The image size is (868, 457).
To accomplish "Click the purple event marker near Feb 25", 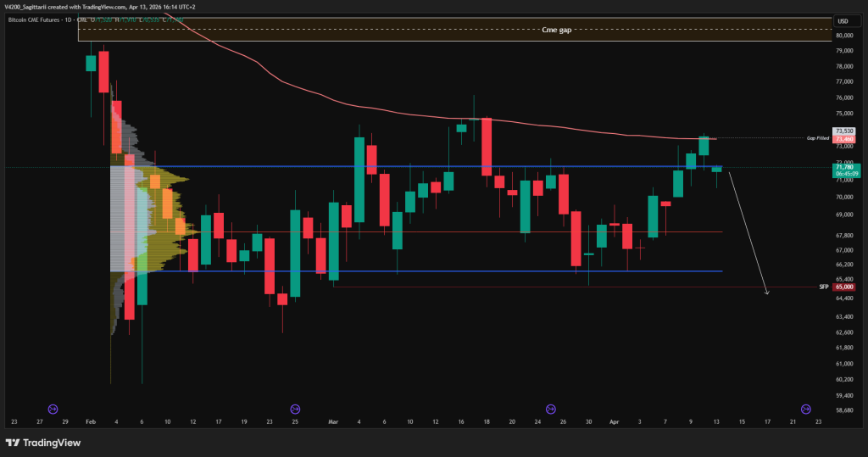I will [x=295, y=408].
